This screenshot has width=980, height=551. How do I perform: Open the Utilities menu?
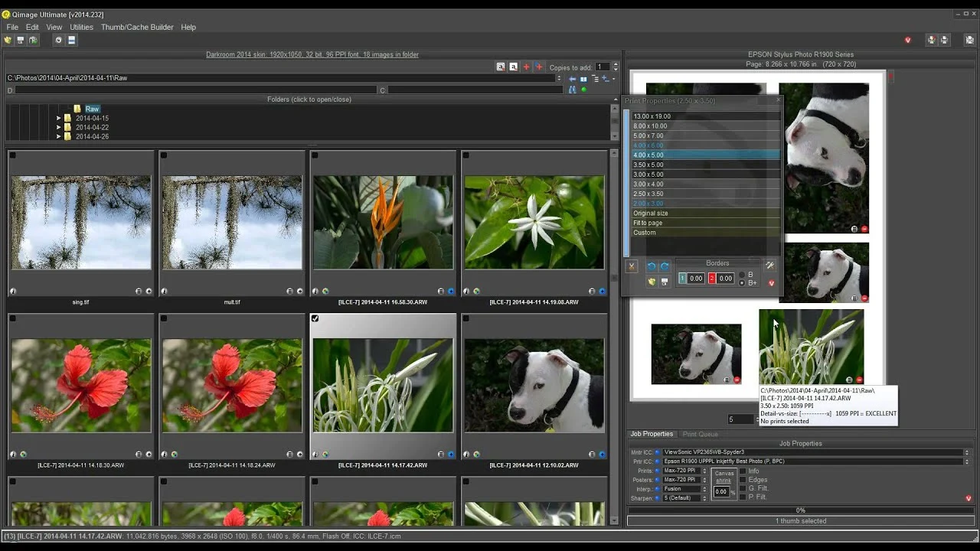pyautogui.click(x=81, y=27)
